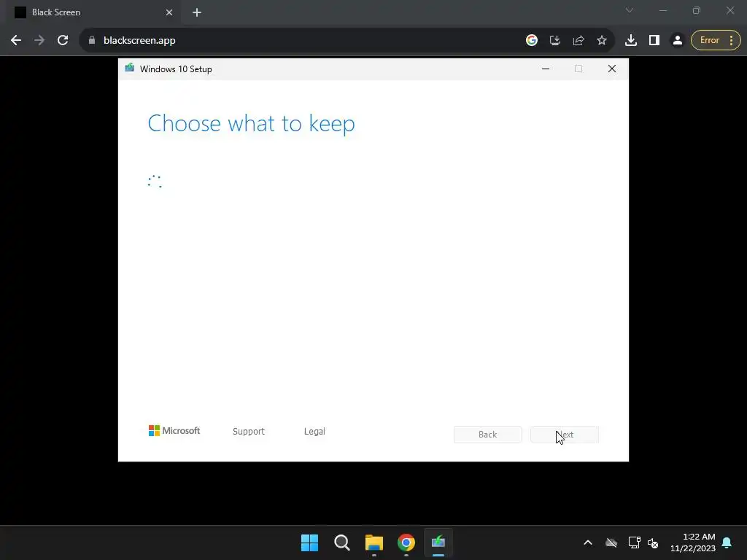This screenshot has height=560, width=747.
Task: Share this page via share icon
Action: click(578, 41)
